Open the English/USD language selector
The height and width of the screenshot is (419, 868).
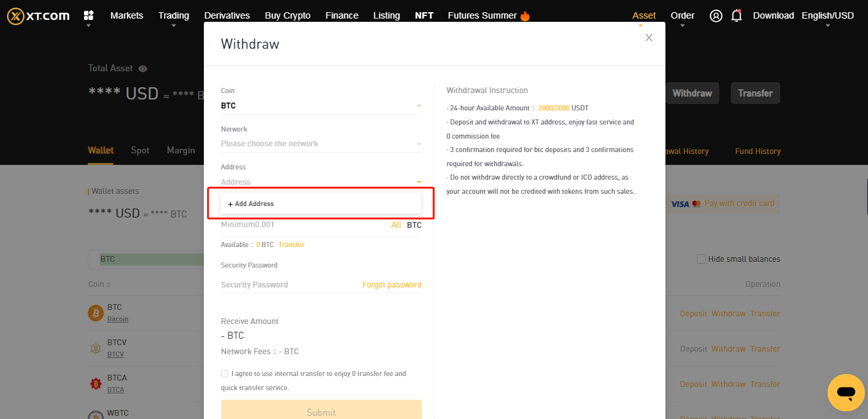point(828,15)
